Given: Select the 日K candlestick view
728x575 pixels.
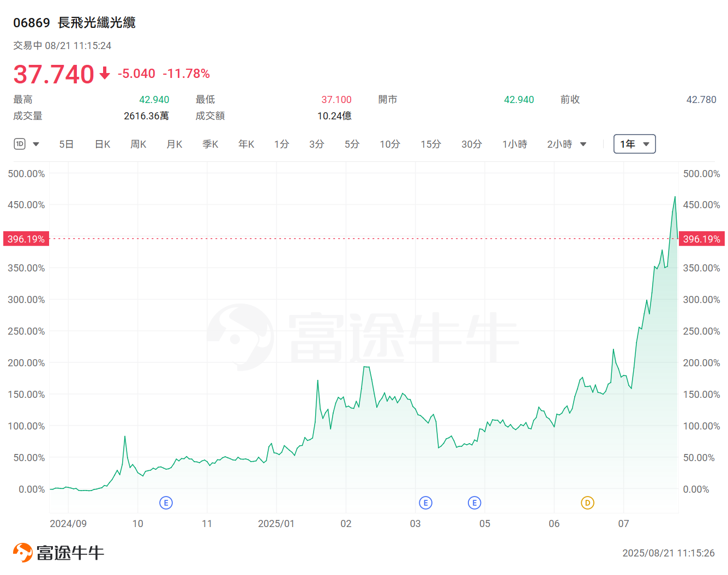Looking at the screenshot, I should coord(102,144).
